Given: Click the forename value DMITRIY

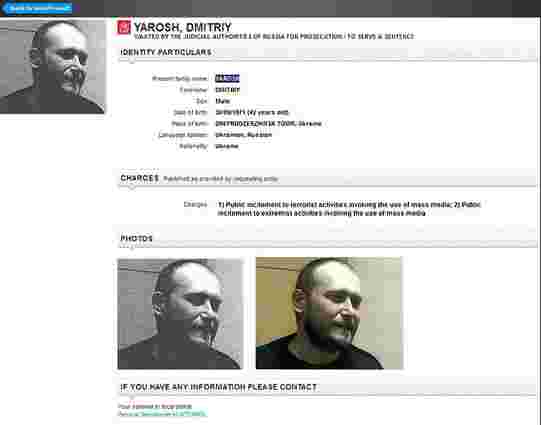Looking at the screenshot, I should pos(227,90).
